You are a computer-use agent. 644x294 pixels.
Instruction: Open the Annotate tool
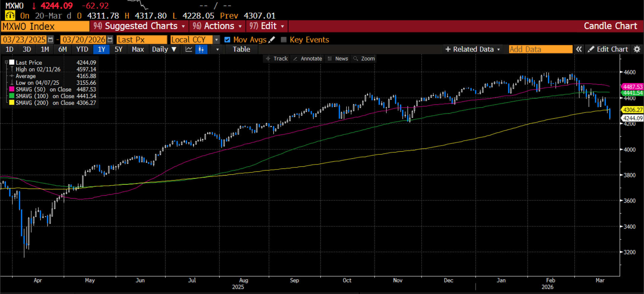point(308,59)
